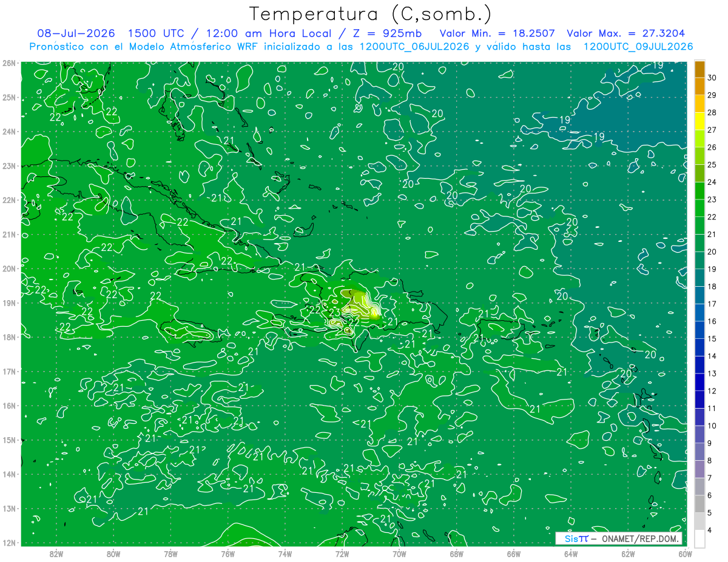This screenshot has width=728, height=562.
Task: Click color bar label '14'
Action: click(712, 356)
